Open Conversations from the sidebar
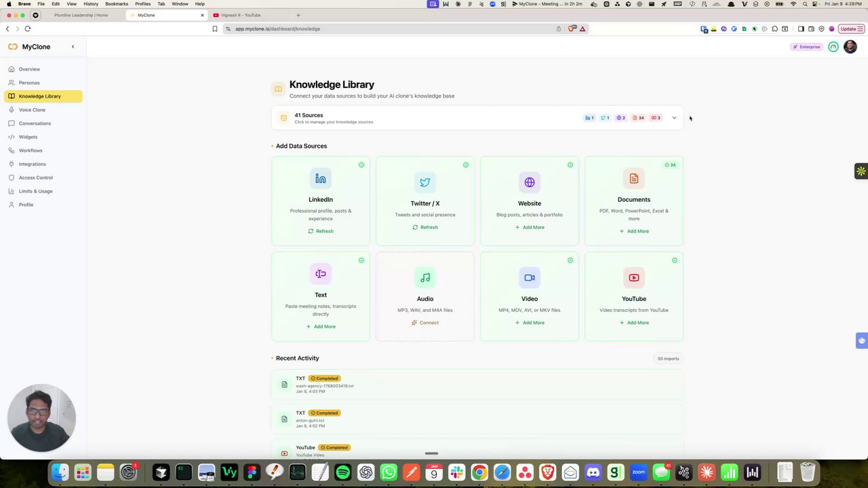 point(35,123)
